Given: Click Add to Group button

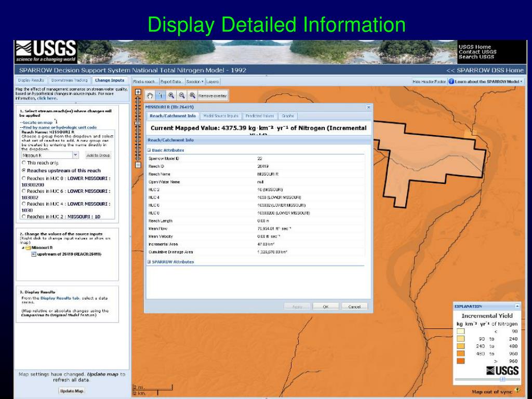Looking at the screenshot, I should [98, 155].
